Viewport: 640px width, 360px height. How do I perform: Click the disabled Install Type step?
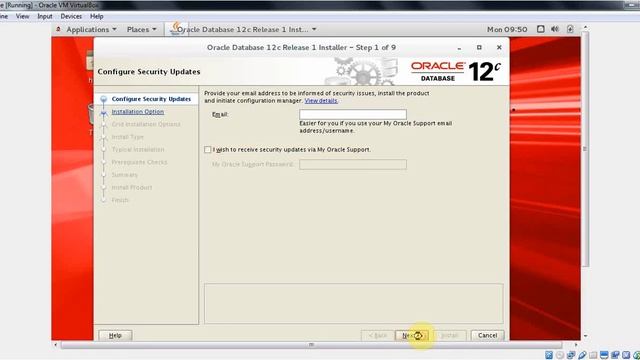(x=127, y=137)
